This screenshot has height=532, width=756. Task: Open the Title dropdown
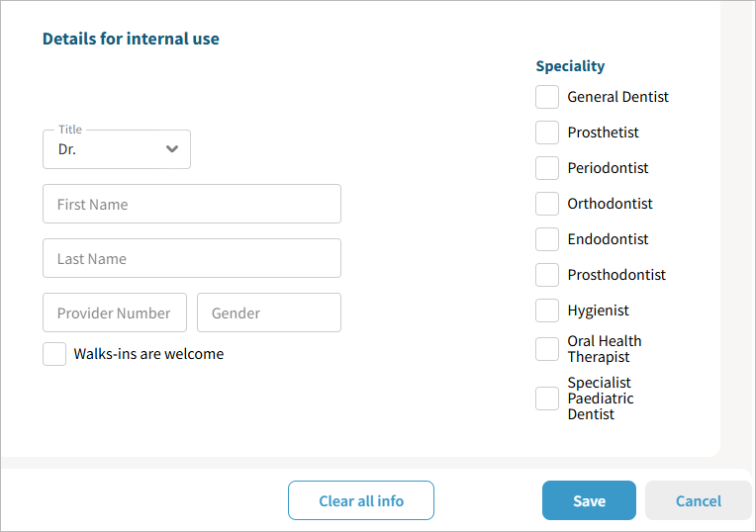click(x=117, y=149)
